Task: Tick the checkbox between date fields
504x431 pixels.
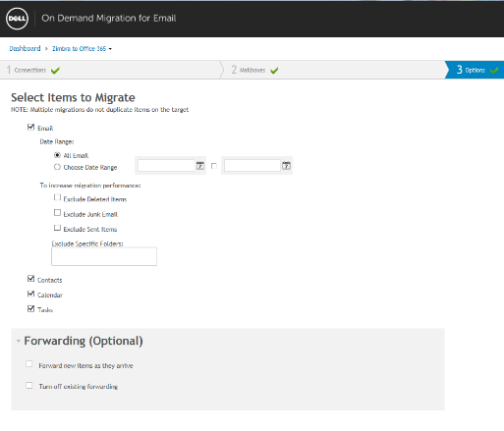Action: [214, 166]
